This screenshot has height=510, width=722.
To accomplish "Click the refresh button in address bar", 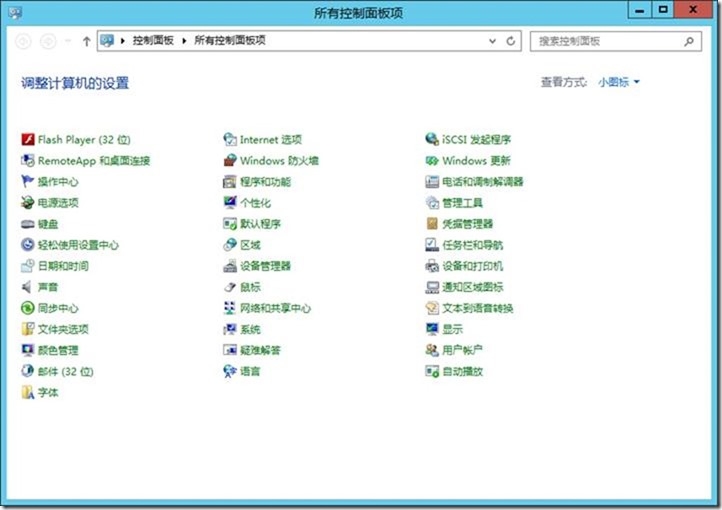I will [511, 41].
